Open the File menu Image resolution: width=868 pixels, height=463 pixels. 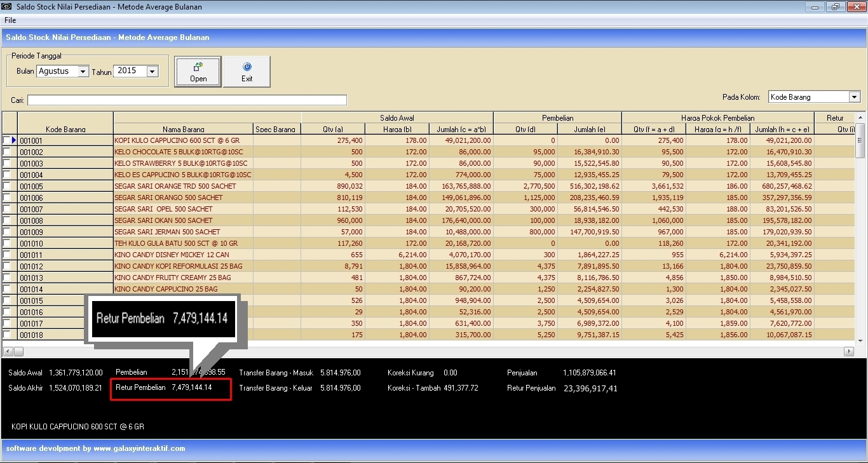click(x=10, y=20)
